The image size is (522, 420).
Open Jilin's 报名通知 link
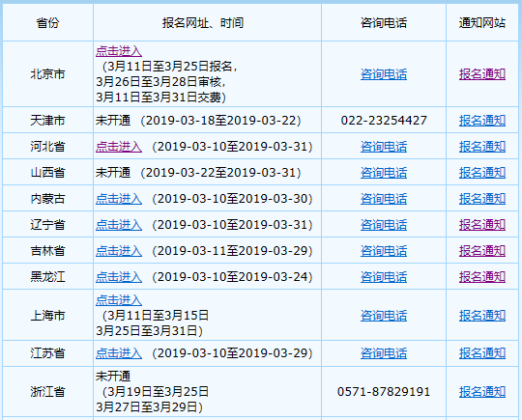(482, 251)
